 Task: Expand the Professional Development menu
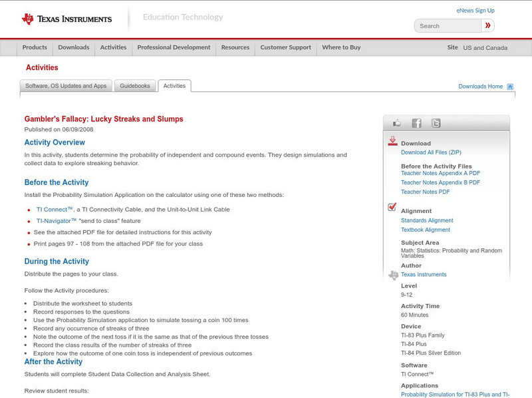click(x=174, y=48)
